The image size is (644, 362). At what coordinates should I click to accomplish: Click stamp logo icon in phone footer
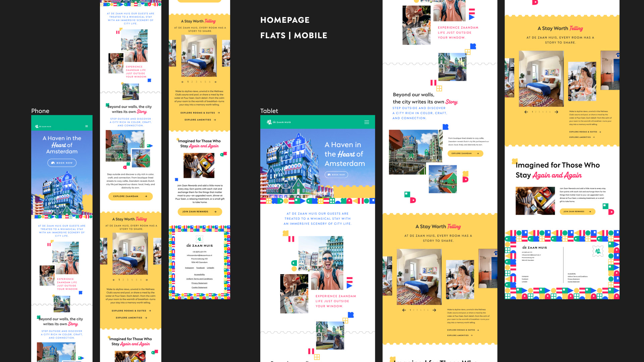coord(200,239)
